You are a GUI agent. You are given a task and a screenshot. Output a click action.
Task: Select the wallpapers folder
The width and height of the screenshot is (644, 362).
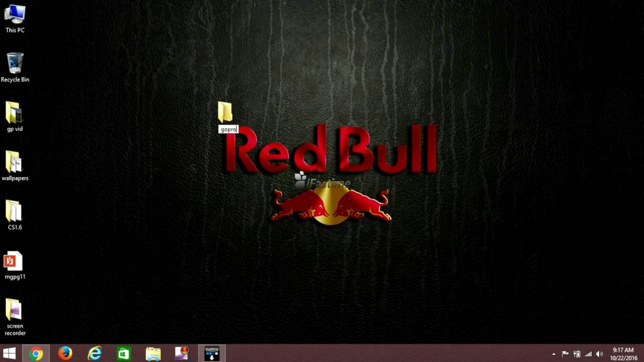click(x=15, y=166)
